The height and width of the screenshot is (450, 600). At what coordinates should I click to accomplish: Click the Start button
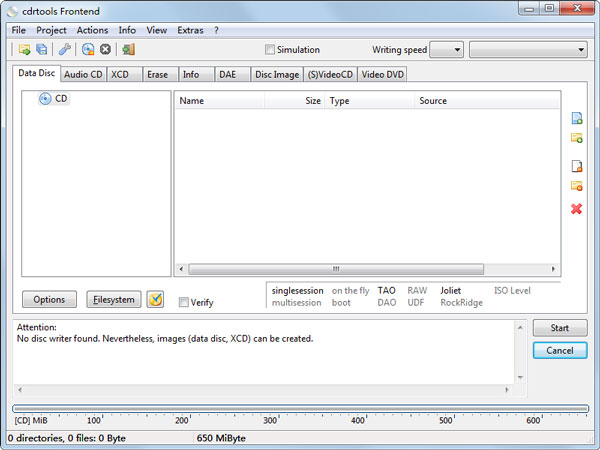(x=560, y=328)
